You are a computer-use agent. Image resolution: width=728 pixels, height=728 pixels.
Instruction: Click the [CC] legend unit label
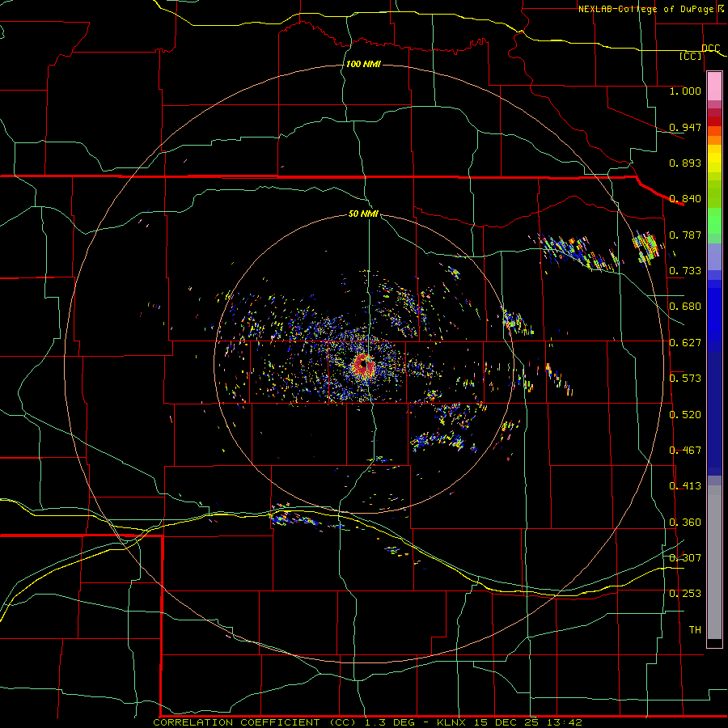point(691,56)
